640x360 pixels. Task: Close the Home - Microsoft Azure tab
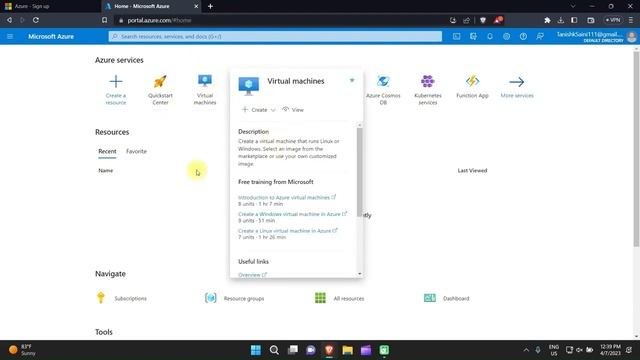click(x=196, y=6)
